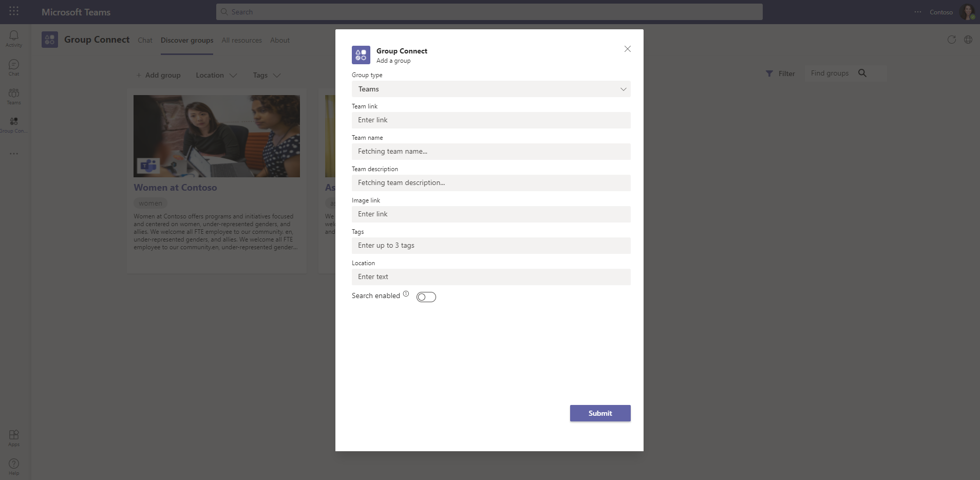
Task: Open top bar settings ellipsis menu
Action: pyautogui.click(x=918, y=12)
